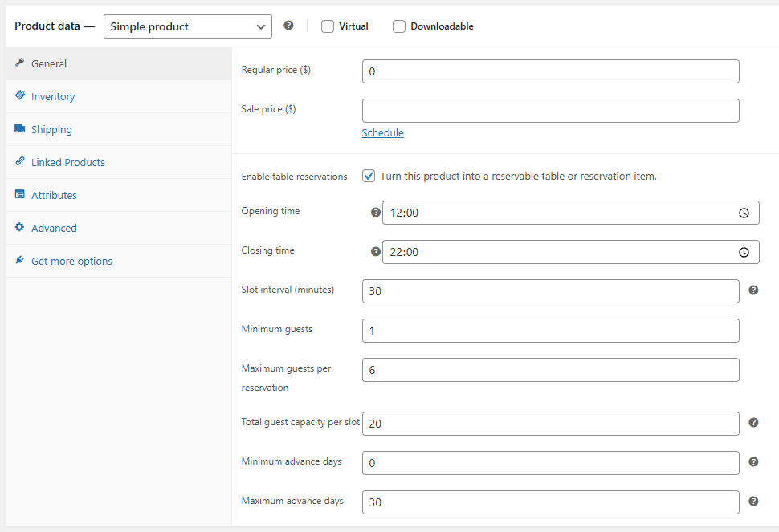This screenshot has height=532, width=779.
Task: Disable table reservations for this product
Action: pyautogui.click(x=368, y=175)
